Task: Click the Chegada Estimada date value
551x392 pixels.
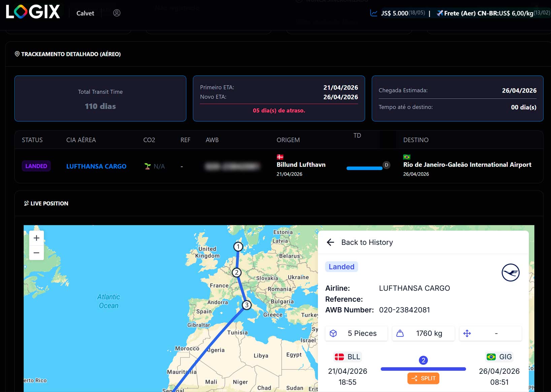Action: [519, 90]
